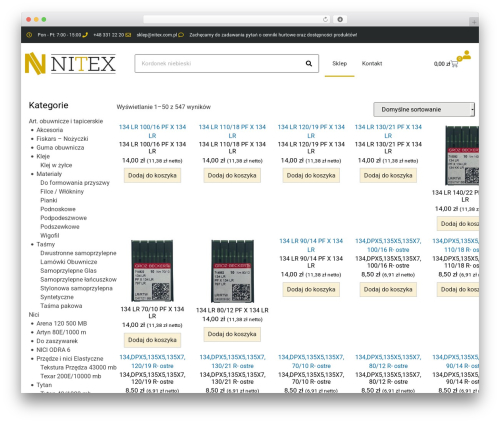
Task: Click the 134 LR 140/22 needle pack thumbnail
Action: (462, 155)
